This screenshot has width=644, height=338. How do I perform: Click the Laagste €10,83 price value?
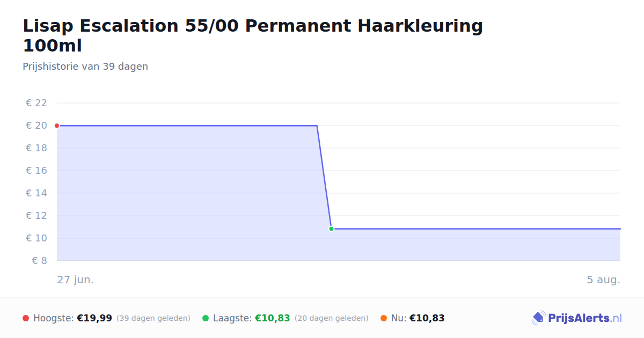point(273,318)
